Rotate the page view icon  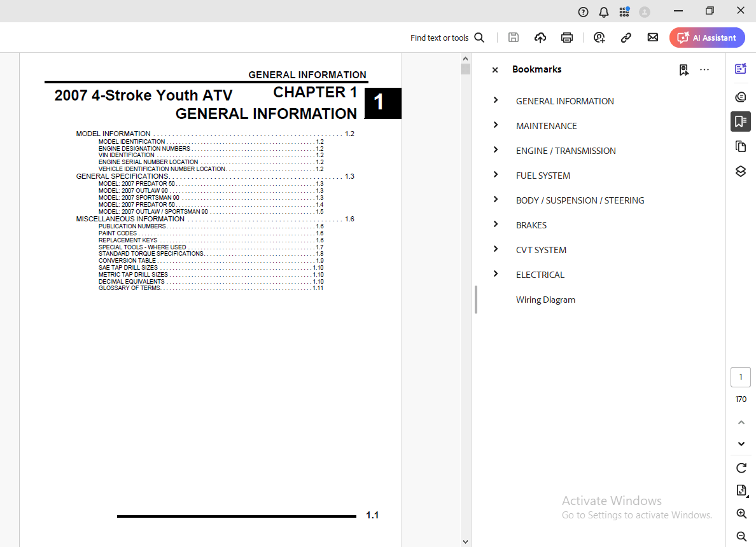click(741, 468)
